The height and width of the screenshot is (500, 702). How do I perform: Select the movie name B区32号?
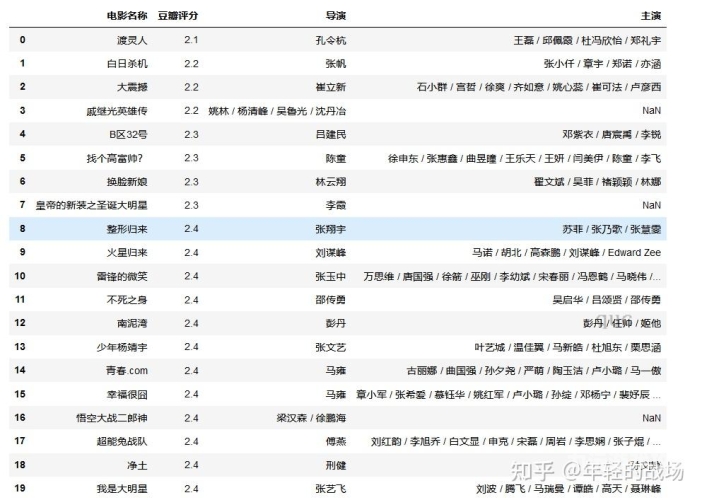[128, 135]
